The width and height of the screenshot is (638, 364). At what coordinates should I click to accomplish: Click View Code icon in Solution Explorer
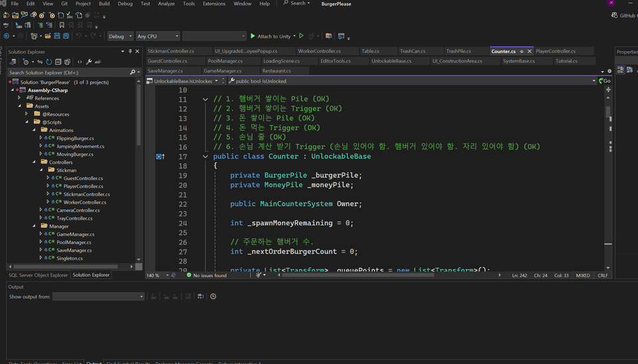point(80,62)
